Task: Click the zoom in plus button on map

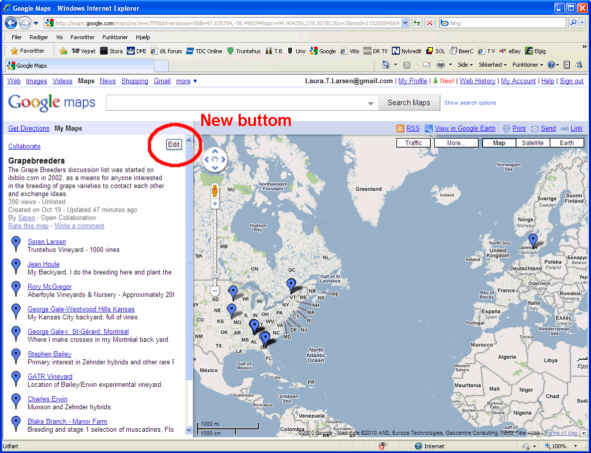Action: point(215,204)
